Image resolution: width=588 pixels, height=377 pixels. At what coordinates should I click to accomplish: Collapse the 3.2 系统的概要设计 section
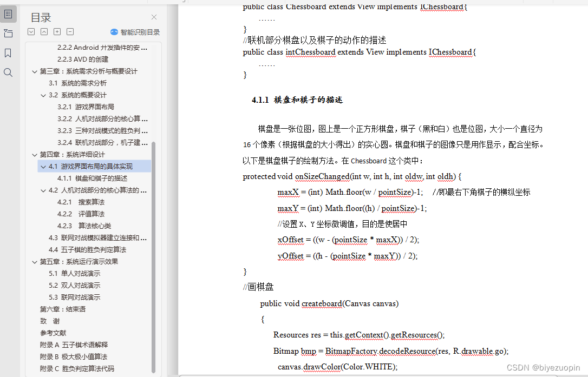(x=42, y=95)
